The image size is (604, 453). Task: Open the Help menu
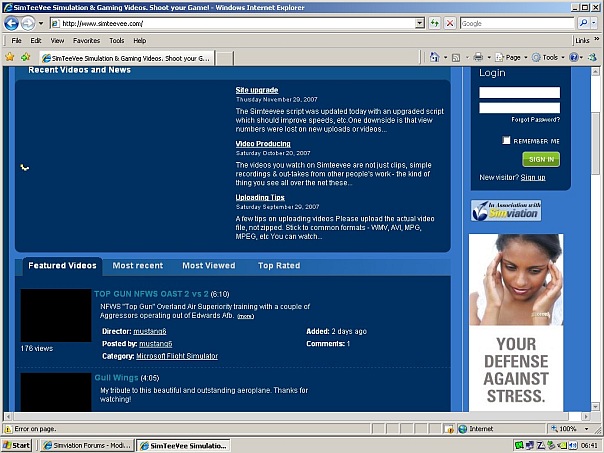(x=139, y=40)
